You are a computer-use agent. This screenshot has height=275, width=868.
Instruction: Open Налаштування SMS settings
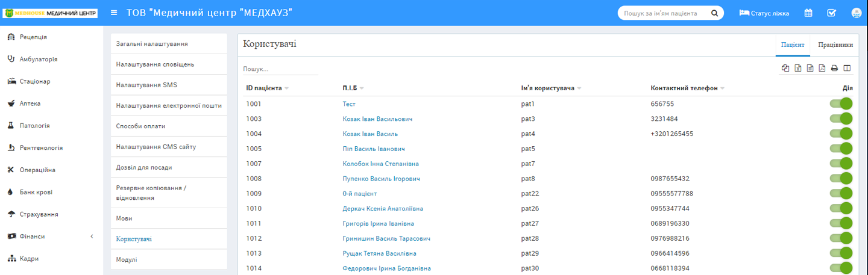[x=169, y=85]
